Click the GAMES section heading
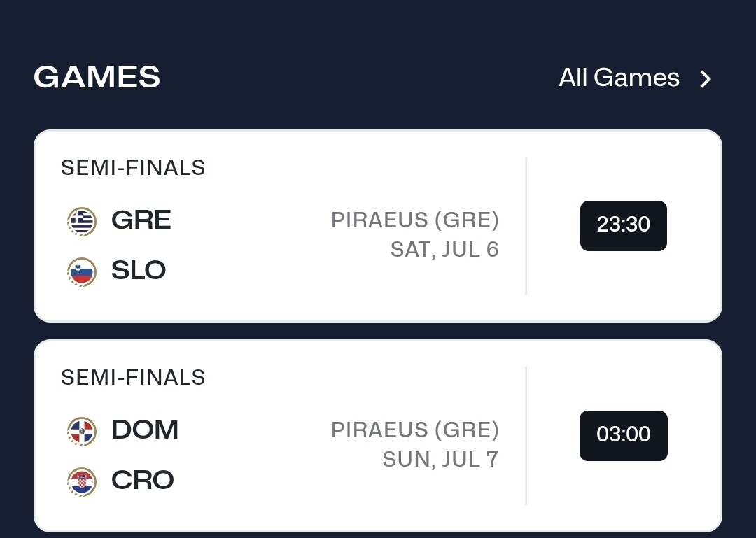Screen dimensions: 756x538 (x=97, y=77)
